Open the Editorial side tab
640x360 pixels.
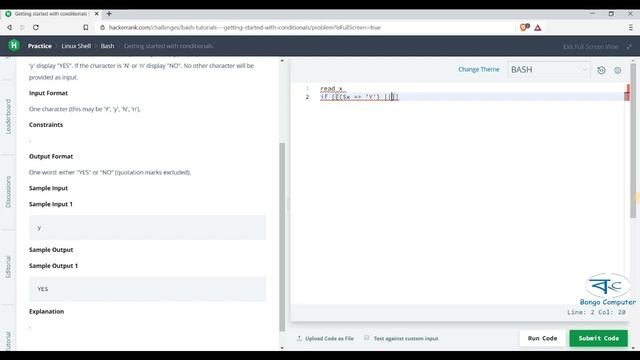8,267
